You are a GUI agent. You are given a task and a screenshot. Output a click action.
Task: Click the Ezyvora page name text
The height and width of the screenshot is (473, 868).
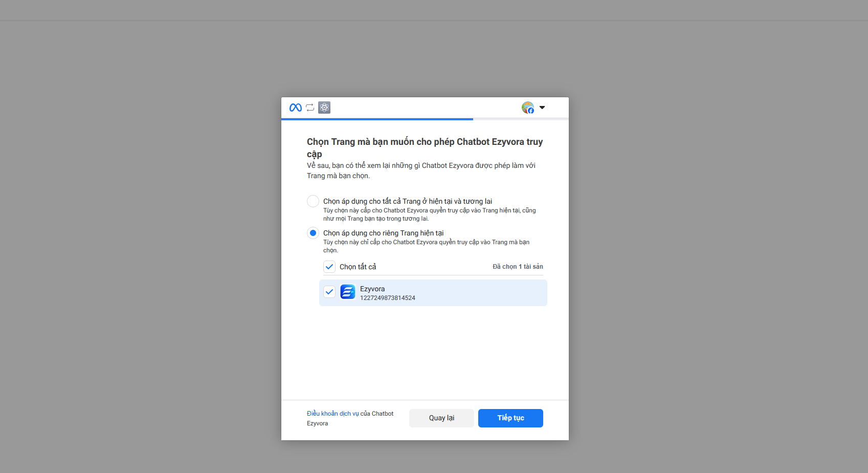(x=372, y=289)
